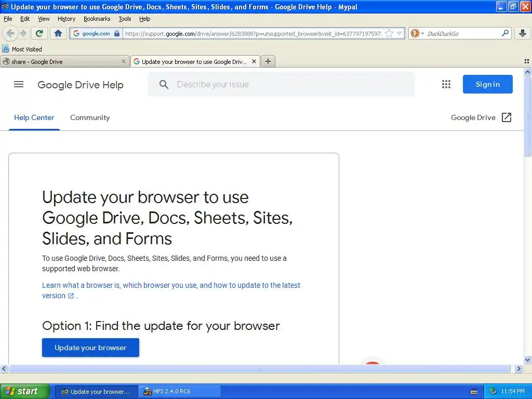
Task: Click the horizontal scrollbar right arrow
Action: [x=518, y=368]
